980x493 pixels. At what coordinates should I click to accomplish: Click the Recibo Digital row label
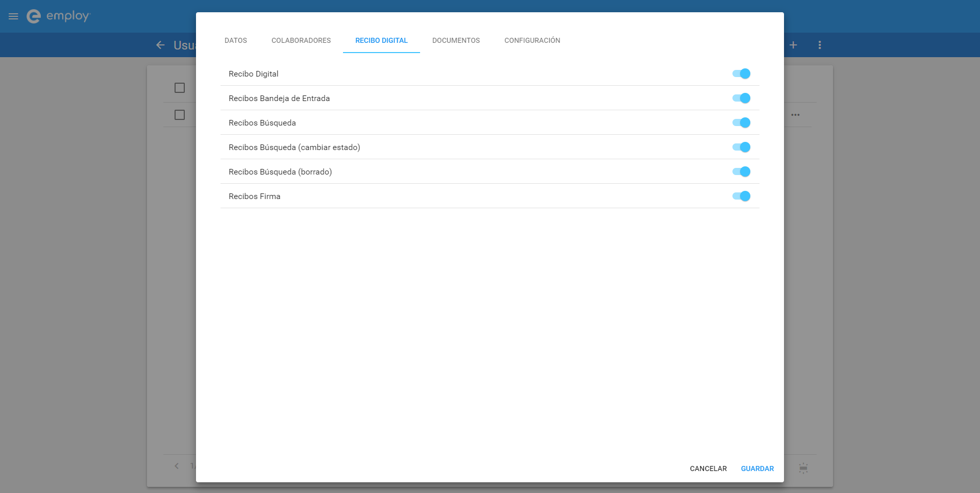[254, 74]
